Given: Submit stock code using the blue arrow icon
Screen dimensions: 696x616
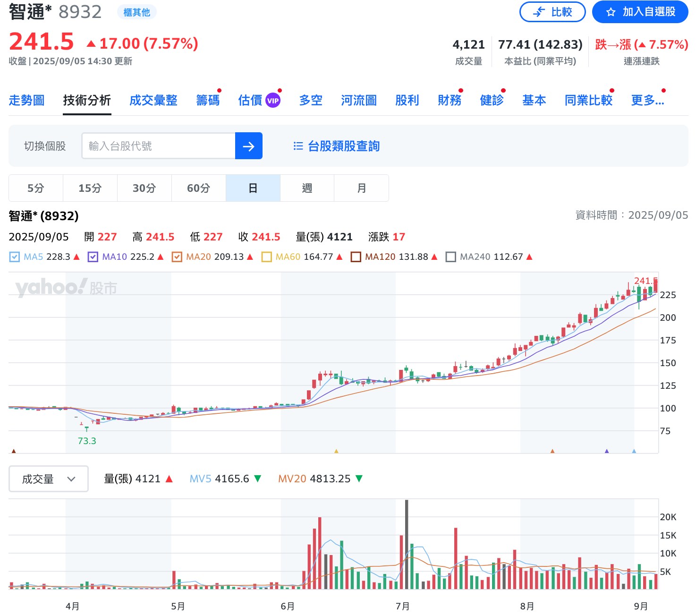Looking at the screenshot, I should tap(248, 146).
